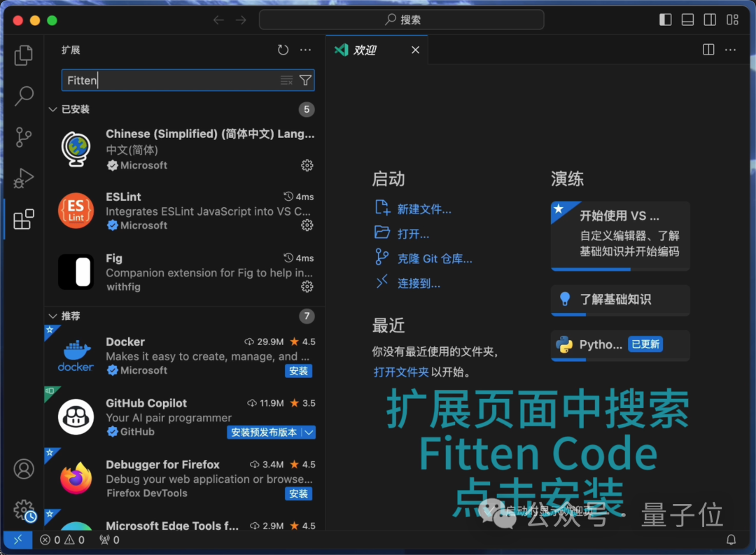Open the Source Control view
756x555 pixels.
(x=23, y=136)
